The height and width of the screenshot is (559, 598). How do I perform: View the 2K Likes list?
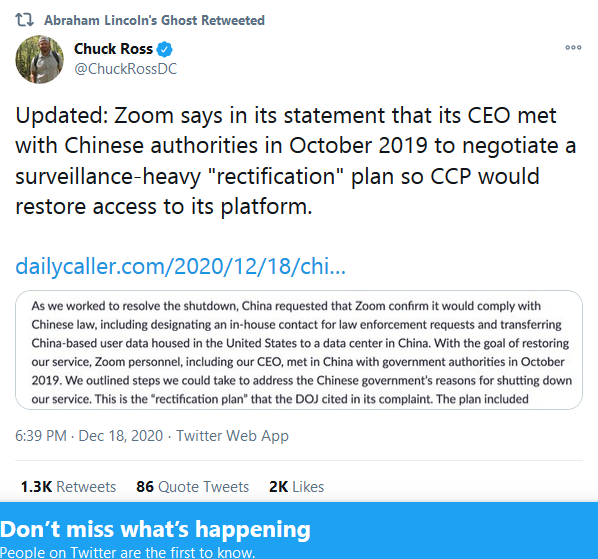[x=296, y=487]
